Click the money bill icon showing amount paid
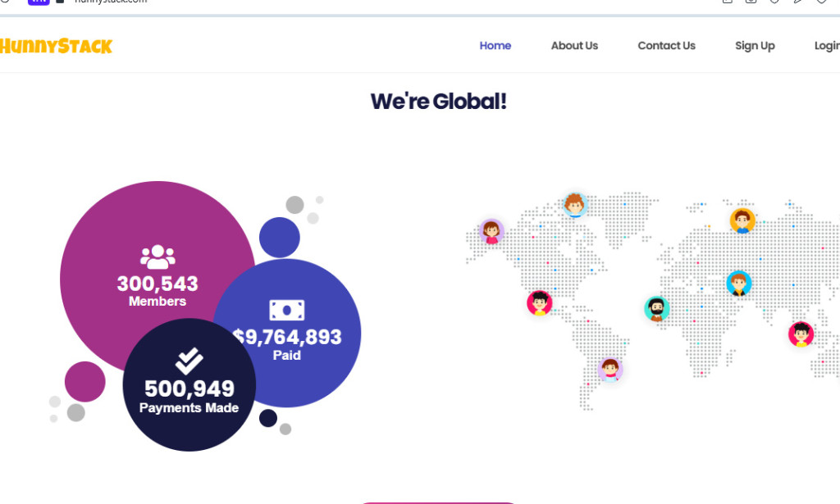The height and width of the screenshot is (504, 840). (x=286, y=311)
